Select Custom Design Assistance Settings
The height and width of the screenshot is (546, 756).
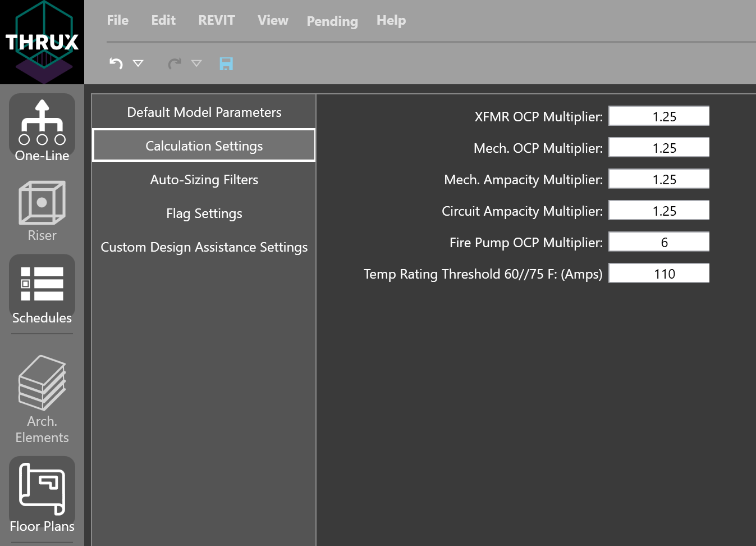click(204, 247)
